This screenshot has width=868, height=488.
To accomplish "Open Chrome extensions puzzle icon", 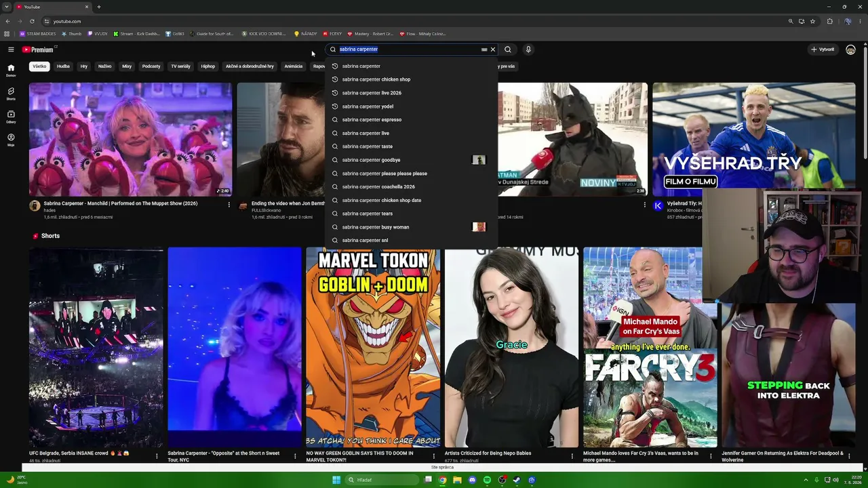I will point(829,21).
